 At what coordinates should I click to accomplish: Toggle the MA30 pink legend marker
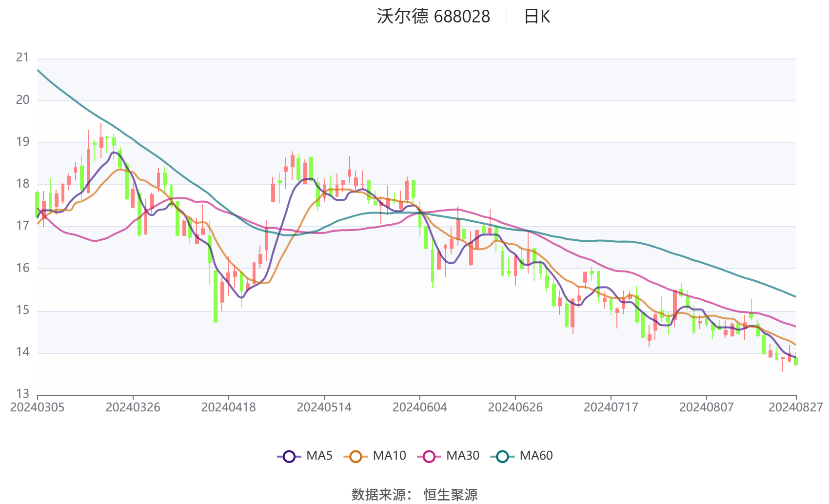(429, 456)
